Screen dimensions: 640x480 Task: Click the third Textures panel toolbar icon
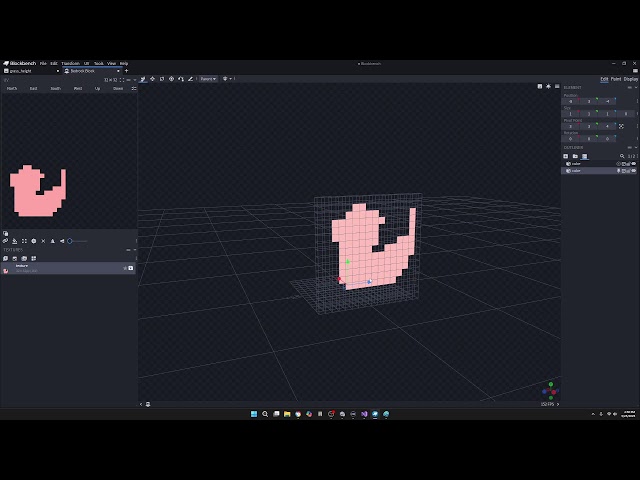tap(24, 258)
